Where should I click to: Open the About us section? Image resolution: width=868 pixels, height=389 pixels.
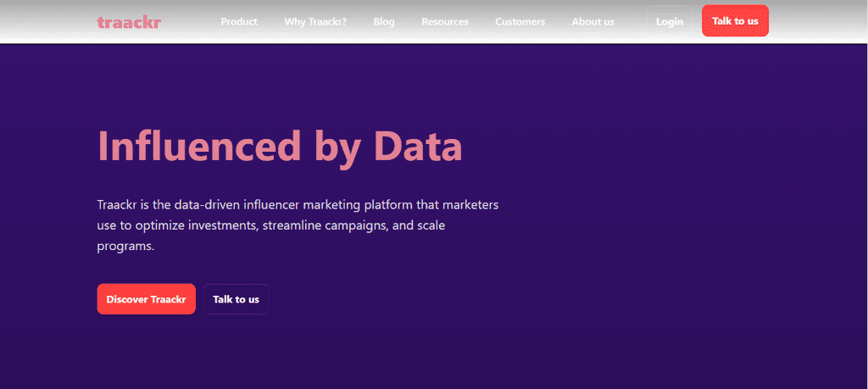pyautogui.click(x=593, y=21)
